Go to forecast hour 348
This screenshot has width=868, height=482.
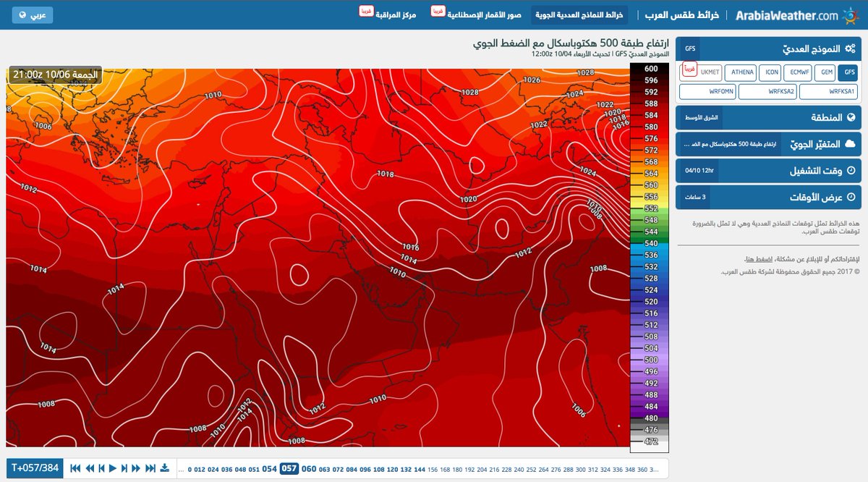[631, 469]
